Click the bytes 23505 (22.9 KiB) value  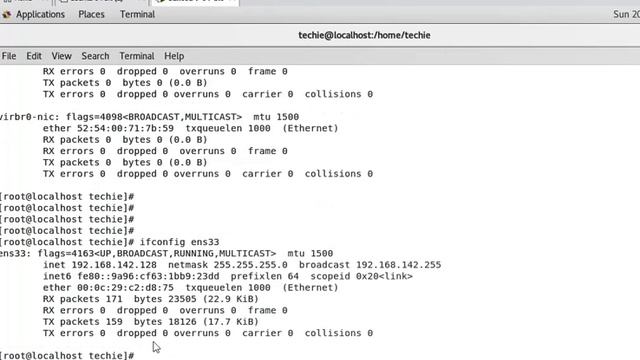(x=196, y=299)
